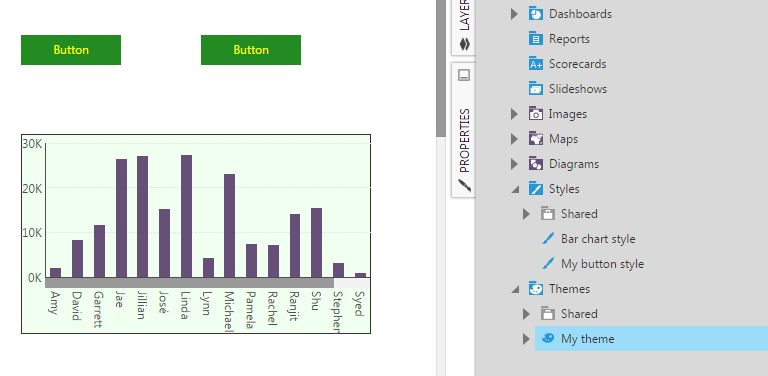
Task: Expand Shared folder under Styles
Action: pyautogui.click(x=526, y=214)
